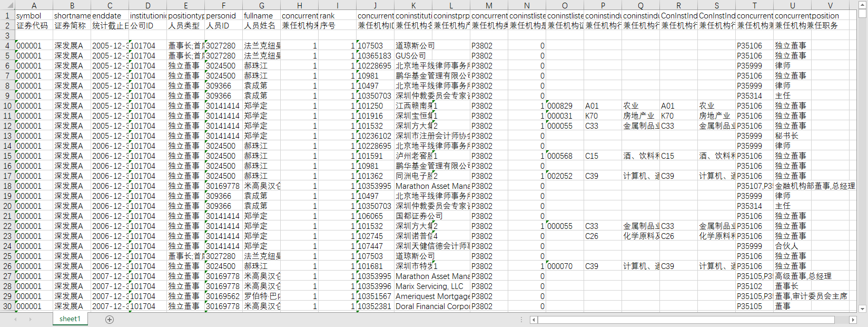Select the '102745' cell
This screenshot has width=868, height=327.
click(x=376, y=236)
